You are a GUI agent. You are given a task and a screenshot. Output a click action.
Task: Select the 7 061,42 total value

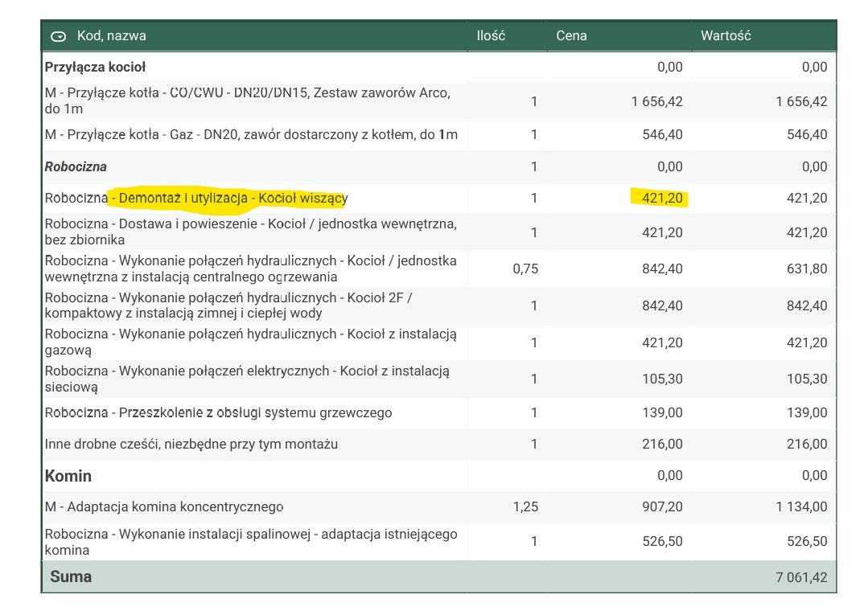(801, 578)
